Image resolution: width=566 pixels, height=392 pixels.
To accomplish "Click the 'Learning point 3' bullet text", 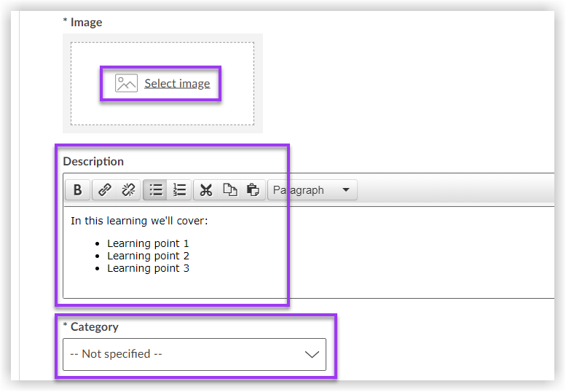I will click(148, 268).
